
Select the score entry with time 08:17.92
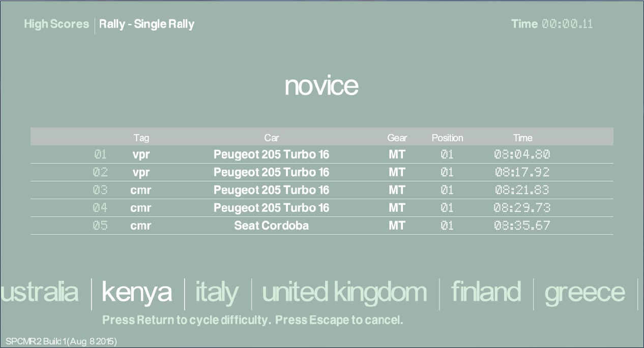(x=522, y=172)
